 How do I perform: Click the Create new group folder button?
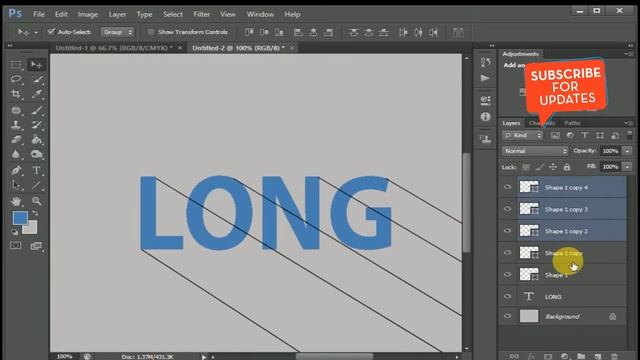(581, 356)
